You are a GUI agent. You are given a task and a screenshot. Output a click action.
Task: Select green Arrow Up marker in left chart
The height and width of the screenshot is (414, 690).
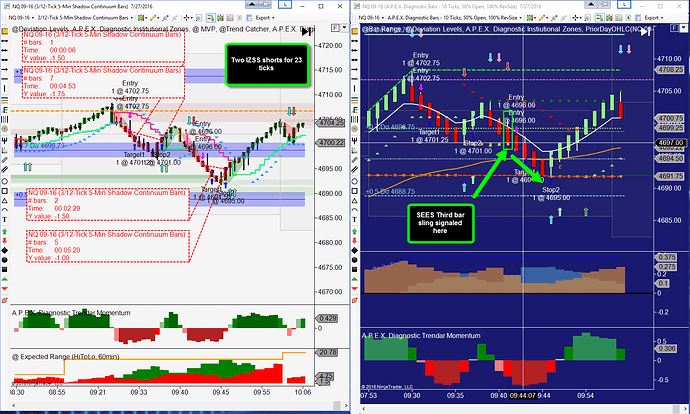pyautogui.click(x=5, y=233)
